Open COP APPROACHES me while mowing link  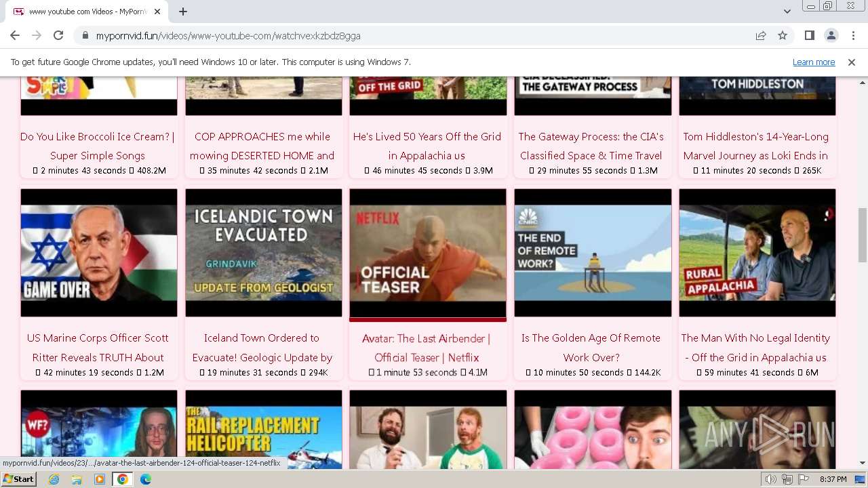point(262,146)
